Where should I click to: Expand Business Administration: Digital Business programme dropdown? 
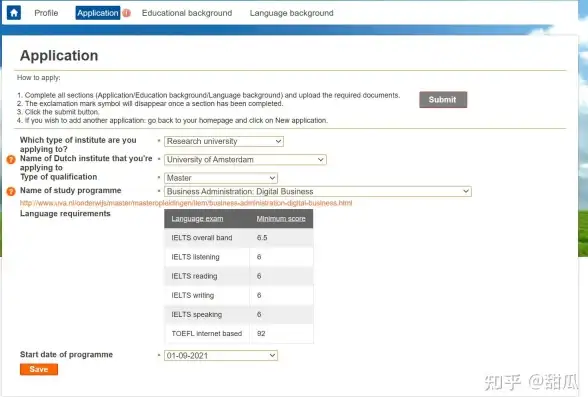point(318,192)
